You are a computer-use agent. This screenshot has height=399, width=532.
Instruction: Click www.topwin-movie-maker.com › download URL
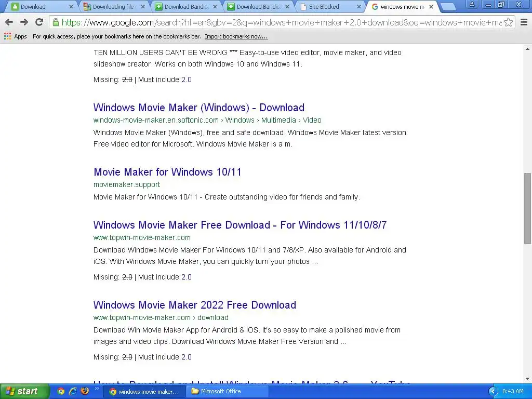pyautogui.click(x=161, y=317)
